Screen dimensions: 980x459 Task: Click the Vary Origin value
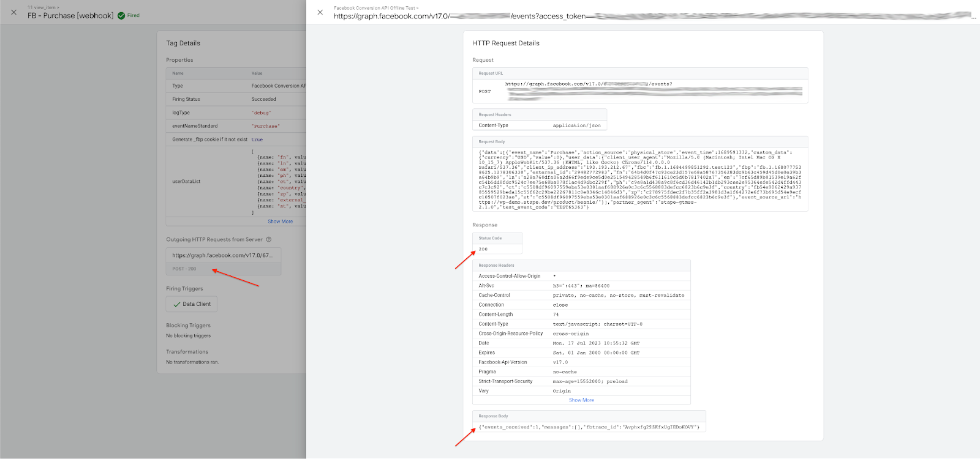[562, 391]
